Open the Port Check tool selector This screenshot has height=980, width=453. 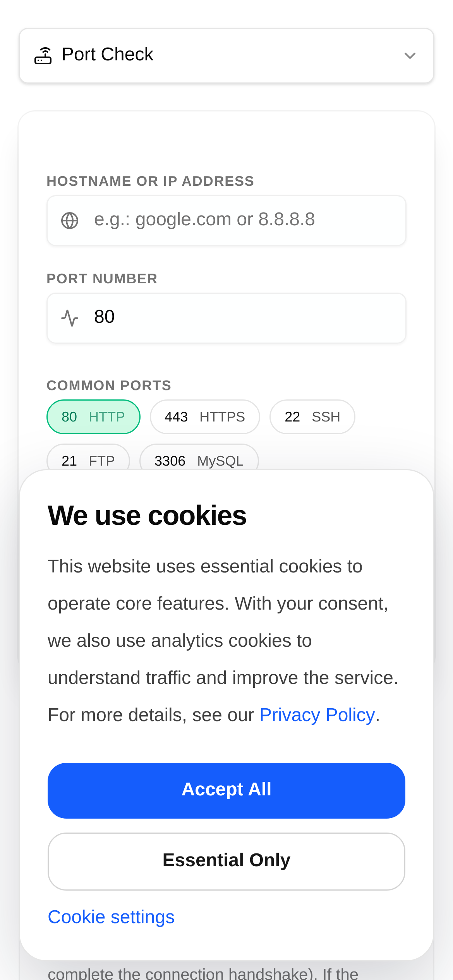226,56
